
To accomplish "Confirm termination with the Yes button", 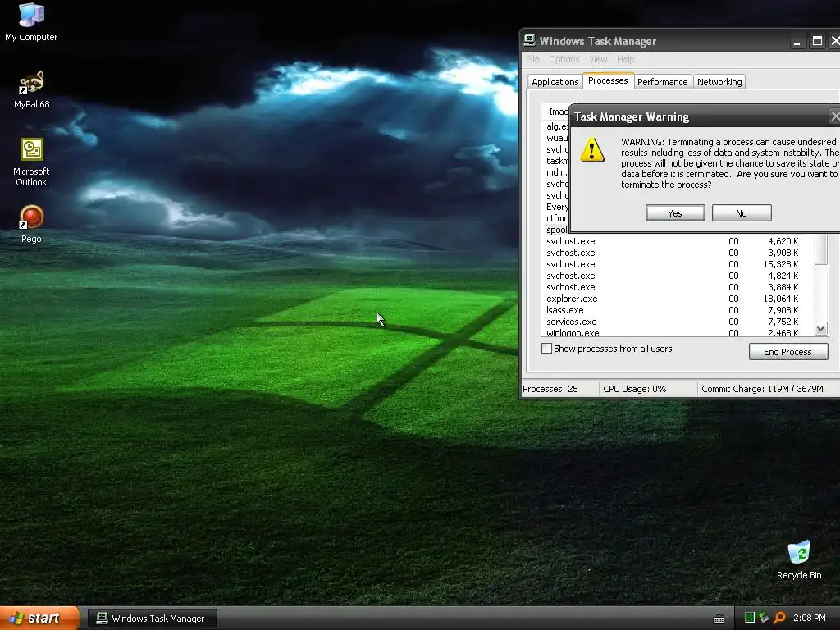I will pyautogui.click(x=675, y=212).
